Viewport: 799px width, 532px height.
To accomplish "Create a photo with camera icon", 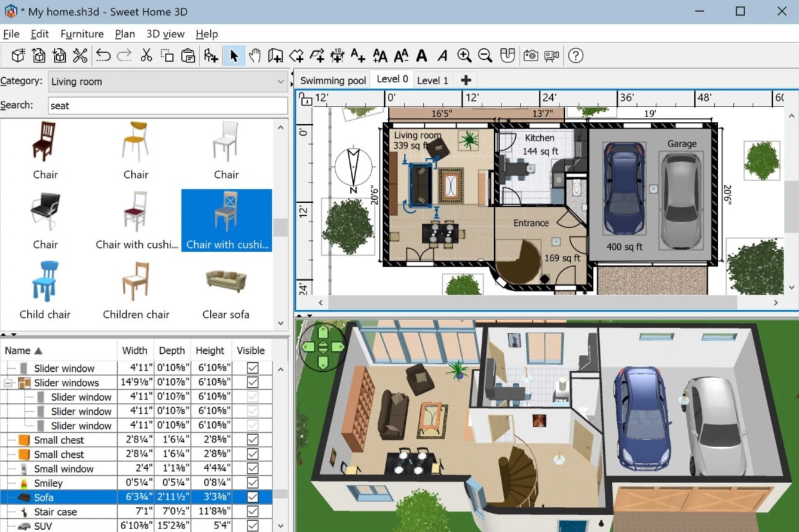I will (x=531, y=56).
